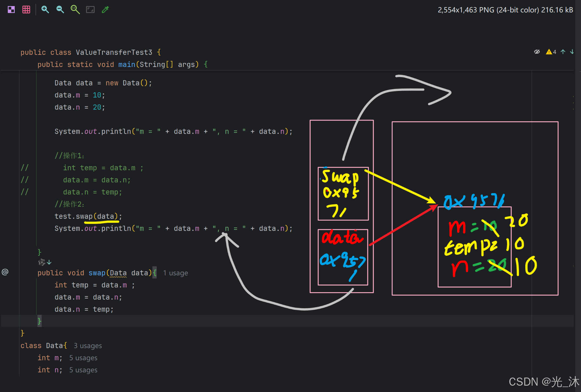Viewport: 581px width, 392px height.
Task: Open '5 usages' hint next to int m
Action: click(x=83, y=358)
